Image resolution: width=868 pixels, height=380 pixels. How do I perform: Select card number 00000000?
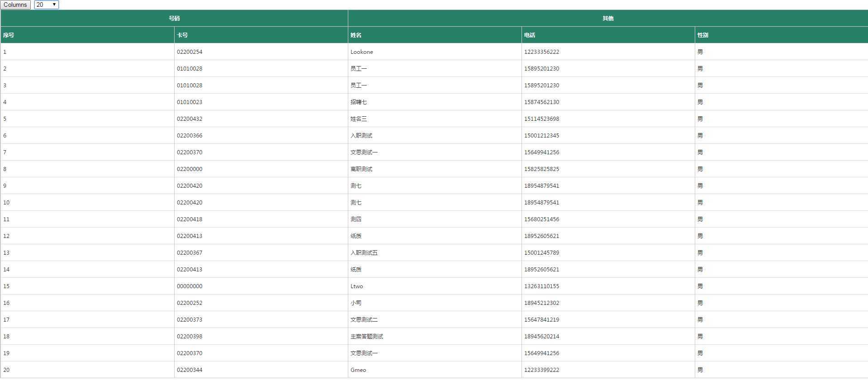[x=190, y=286]
